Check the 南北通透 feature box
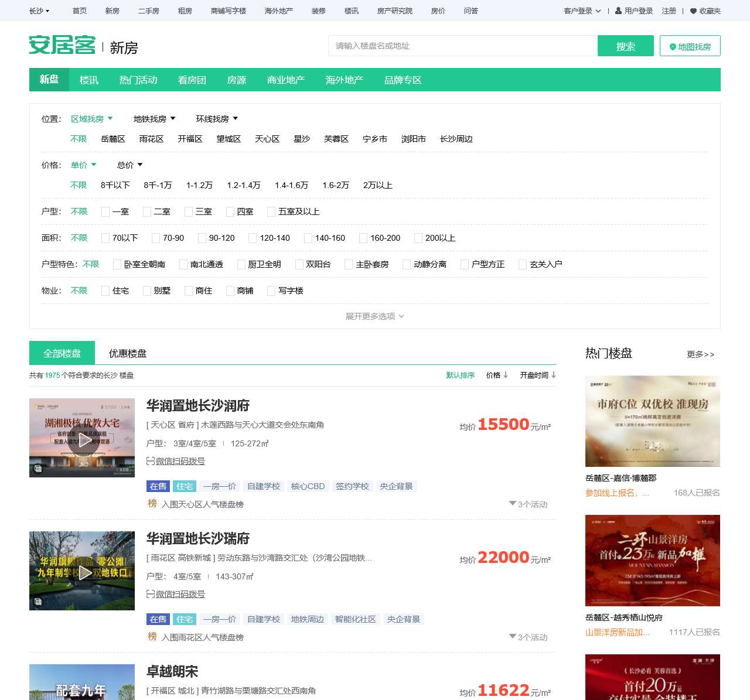750x700 pixels. (x=183, y=264)
